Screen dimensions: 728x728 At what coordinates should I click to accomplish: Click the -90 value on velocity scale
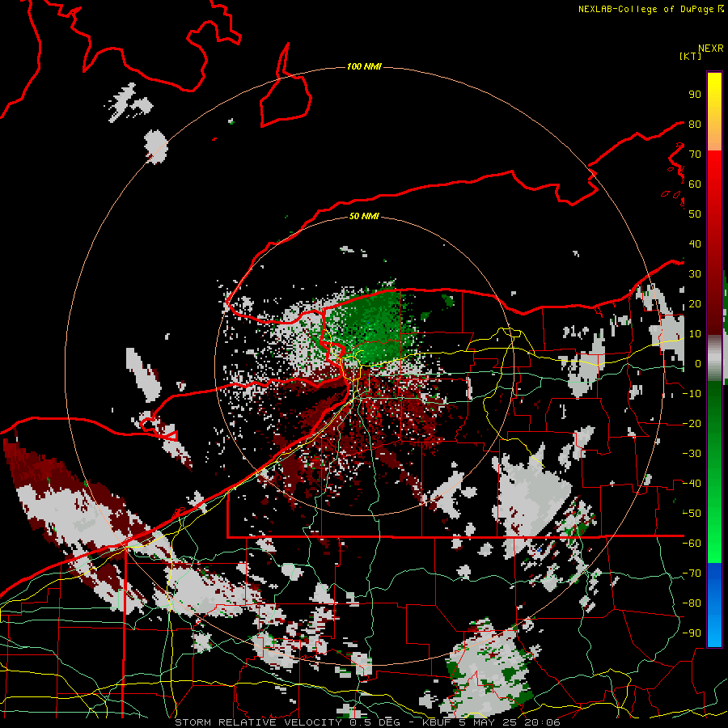point(692,633)
